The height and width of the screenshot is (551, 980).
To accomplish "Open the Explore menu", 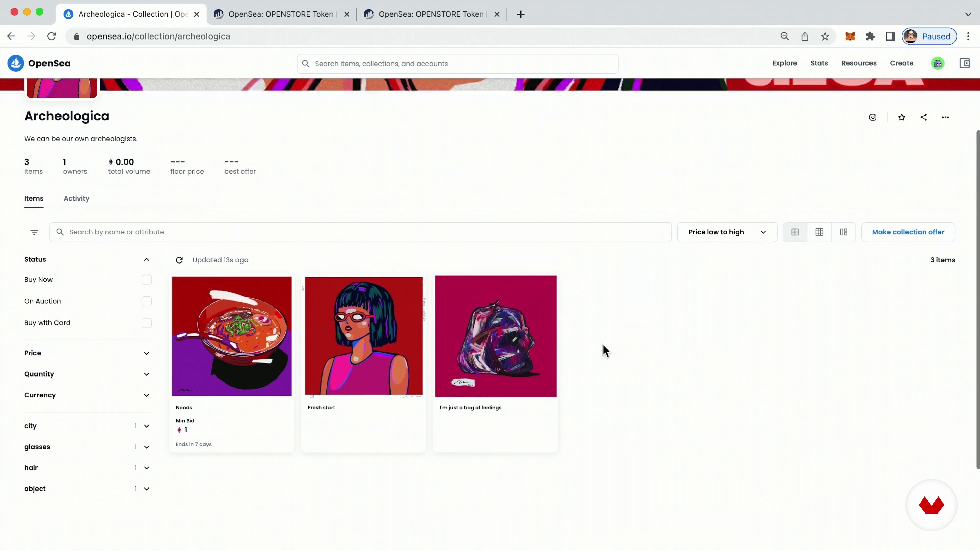I will 785,63.
